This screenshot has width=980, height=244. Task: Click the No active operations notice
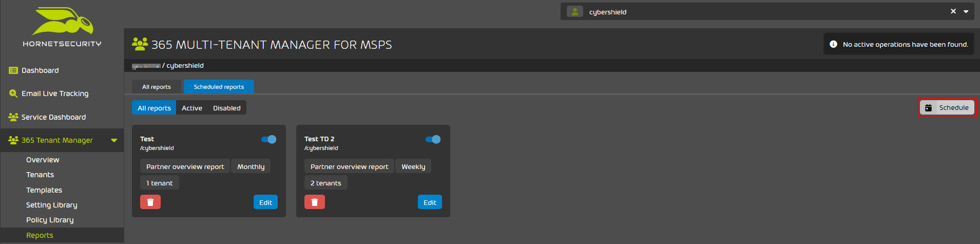coord(898,44)
